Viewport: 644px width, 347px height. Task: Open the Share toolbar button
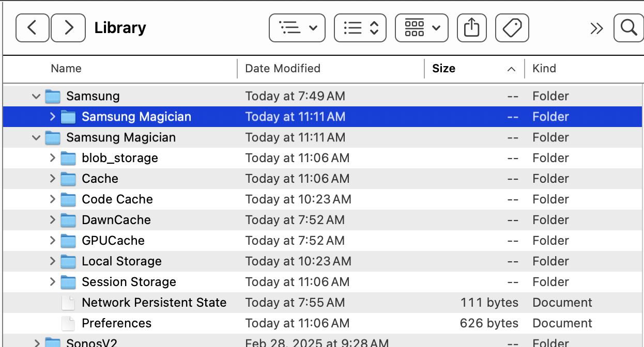pos(471,28)
